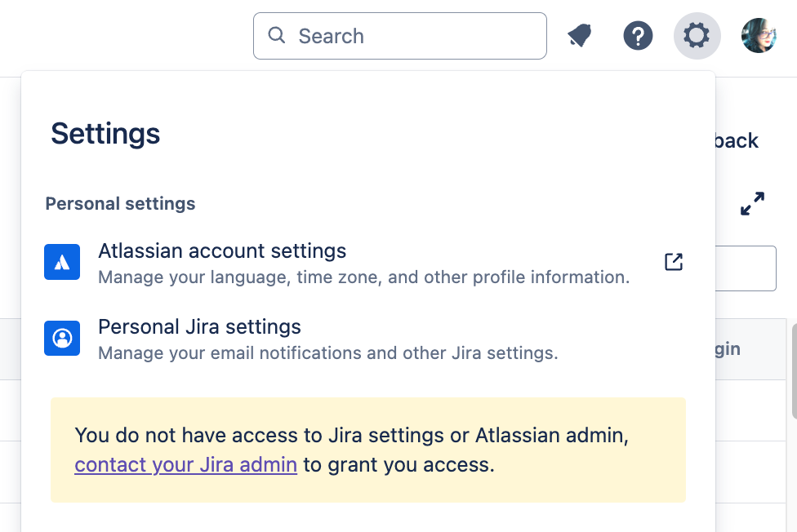Click the full-screen expand arrows icon
Screen dimensions: 797x532
(x=752, y=203)
